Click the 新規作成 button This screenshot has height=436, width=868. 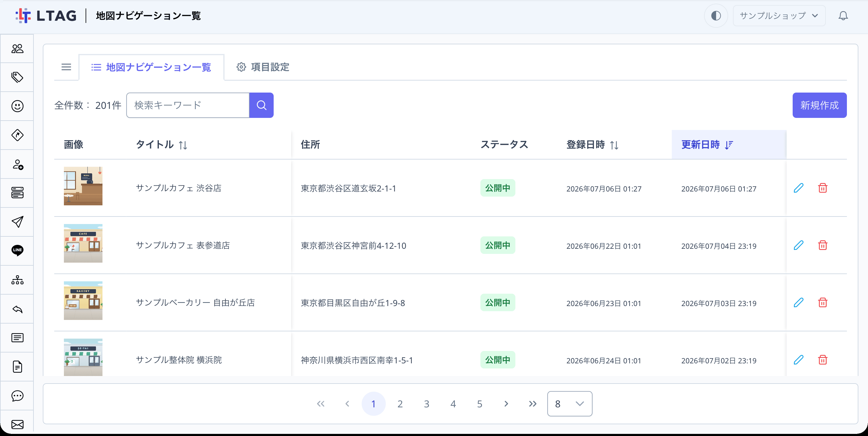coord(819,105)
